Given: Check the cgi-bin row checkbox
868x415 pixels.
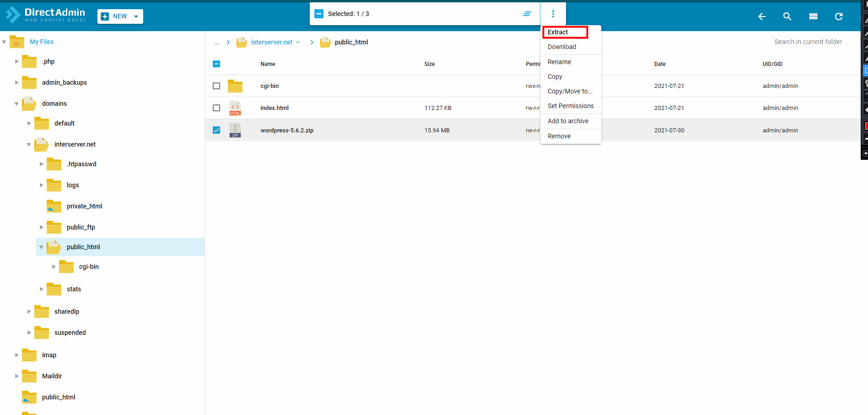Looking at the screenshot, I should click(216, 86).
